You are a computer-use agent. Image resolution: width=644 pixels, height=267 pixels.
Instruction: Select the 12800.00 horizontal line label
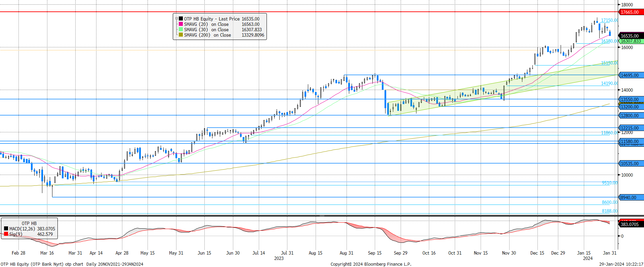[631, 116]
